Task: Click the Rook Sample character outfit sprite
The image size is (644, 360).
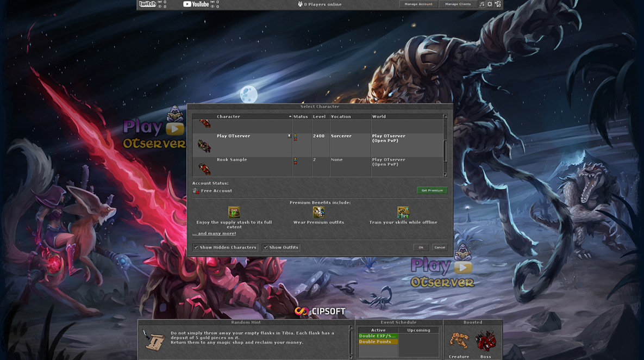Action: [x=204, y=169]
